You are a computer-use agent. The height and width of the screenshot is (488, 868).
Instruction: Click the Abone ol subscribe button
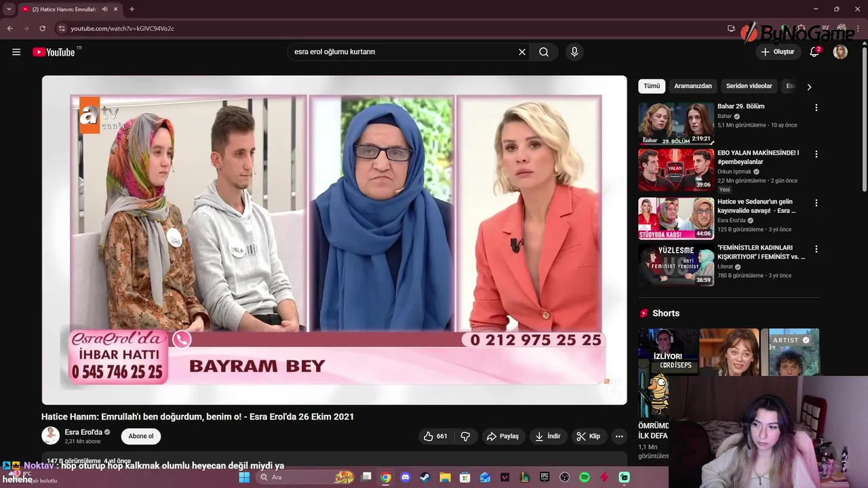[x=141, y=436]
